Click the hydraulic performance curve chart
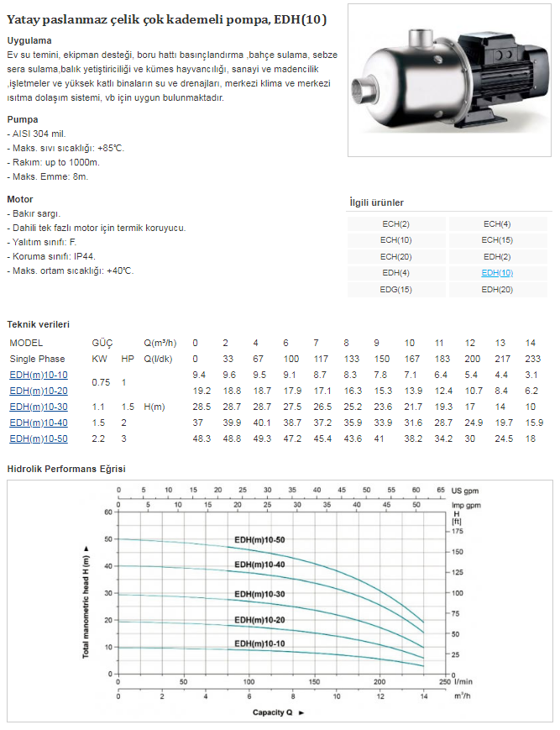This screenshot has width=560, height=730. [x=280, y=601]
